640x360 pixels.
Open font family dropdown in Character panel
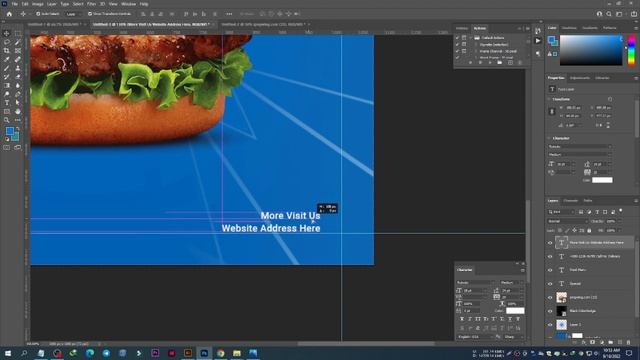click(x=476, y=282)
